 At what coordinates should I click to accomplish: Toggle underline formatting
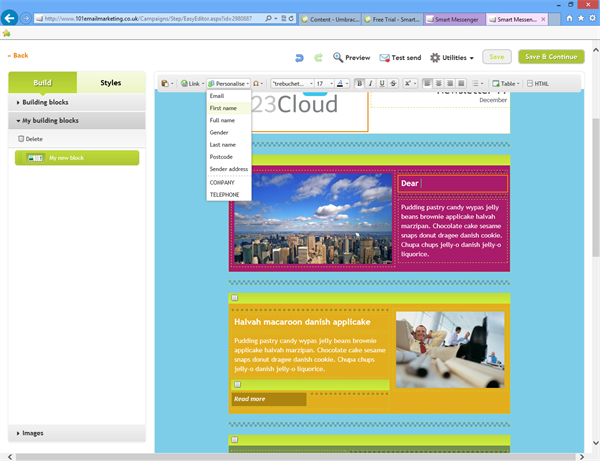[382, 83]
